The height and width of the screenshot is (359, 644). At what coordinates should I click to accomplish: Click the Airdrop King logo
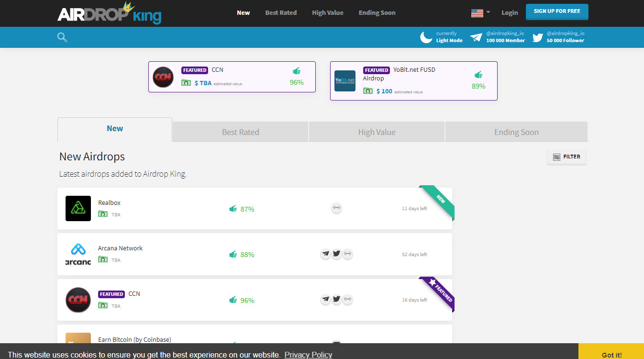click(x=109, y=13)
